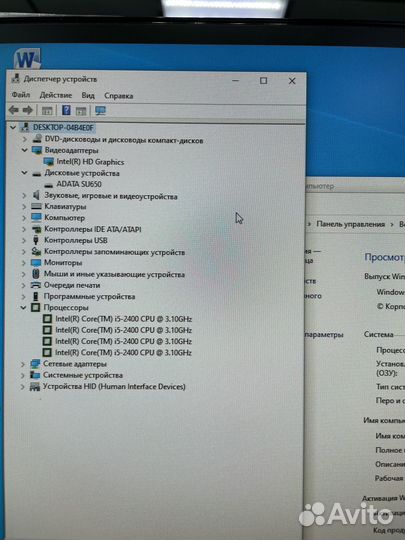
Task: Select the Intel(R) HD Graphics entry
Action: 90,162
